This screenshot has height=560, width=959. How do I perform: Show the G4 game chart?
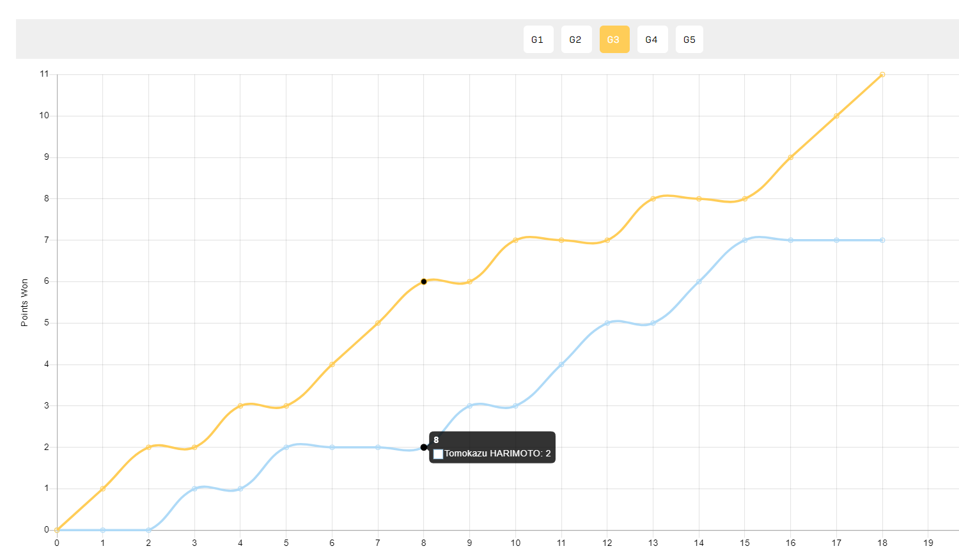point(652,40)
